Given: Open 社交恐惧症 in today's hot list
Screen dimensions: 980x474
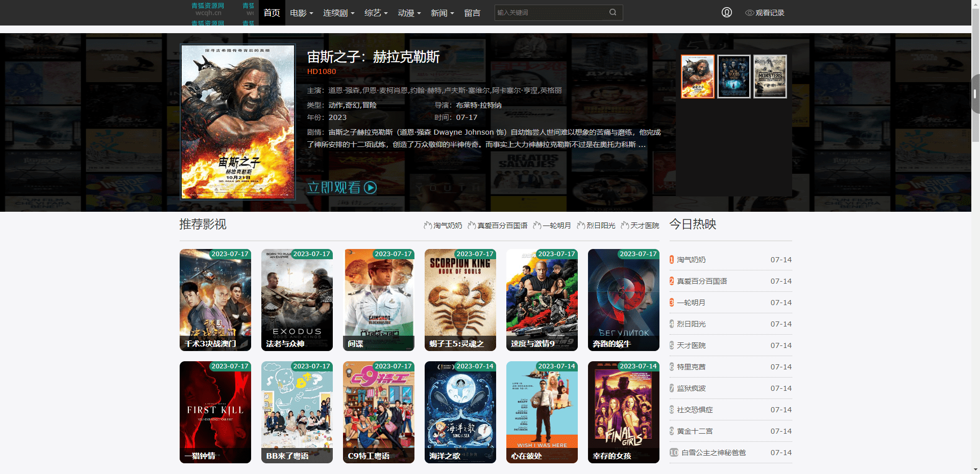Looking at the screenshot, I should point(695,410).
